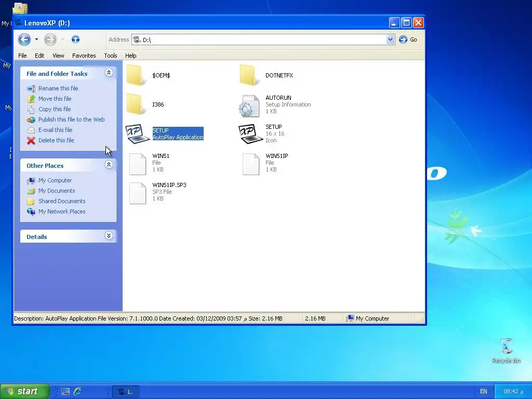Click the WIN51IP.SP3 file name
The image size is (532, 399).
pyautogui.click(x=169, y=185)
